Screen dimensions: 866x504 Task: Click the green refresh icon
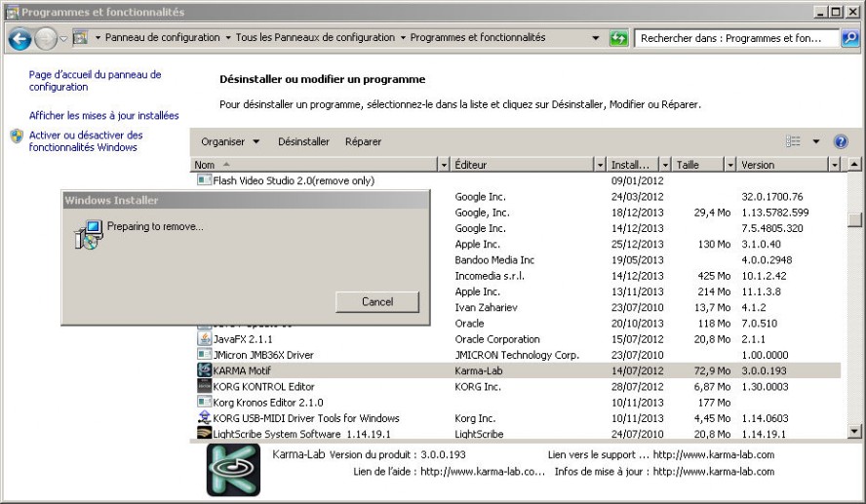618,38
